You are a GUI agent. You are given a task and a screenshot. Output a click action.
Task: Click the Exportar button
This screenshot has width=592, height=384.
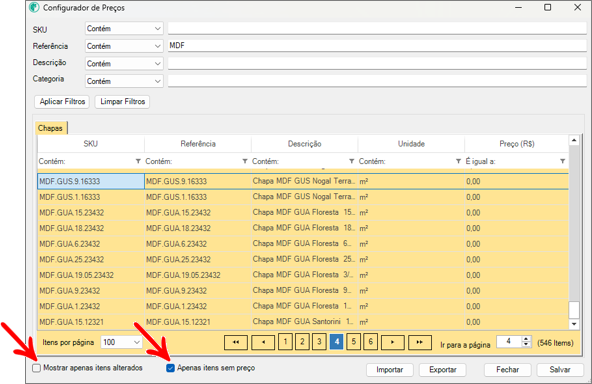[x=442, y=370]
